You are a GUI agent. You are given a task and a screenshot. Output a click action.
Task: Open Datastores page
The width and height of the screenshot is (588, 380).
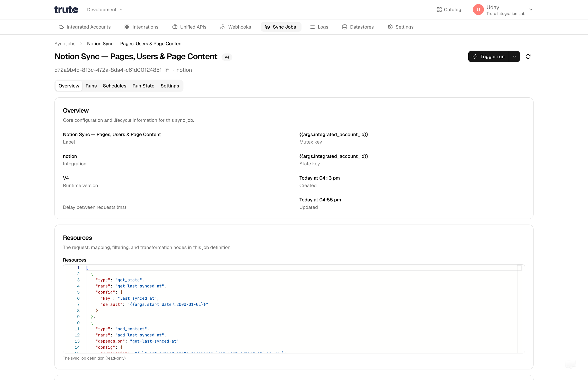358,27
